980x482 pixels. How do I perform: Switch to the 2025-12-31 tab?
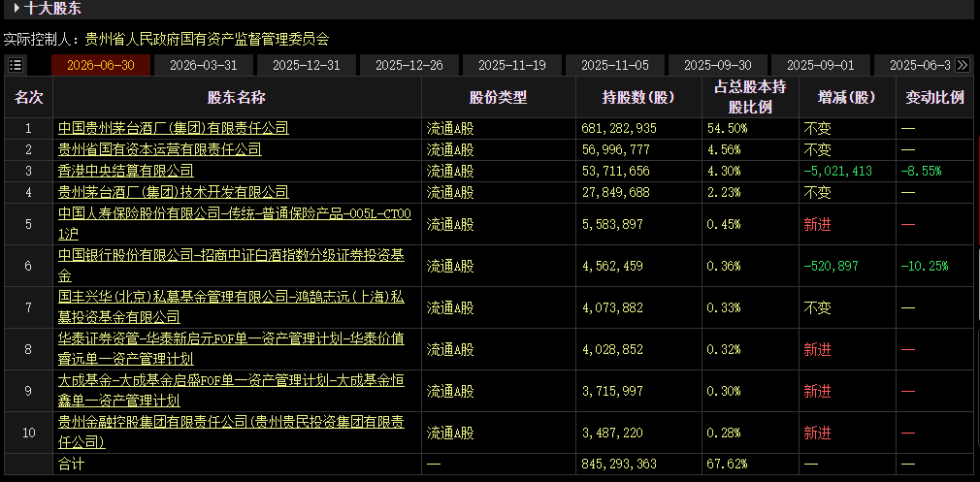[x=307, y=65]
